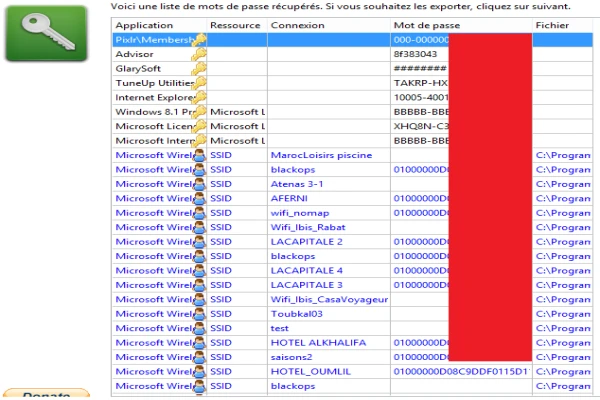This screenshot has height=400, width=600.
Task: Click the HOTEL ALKHALIFA connection name
Action: [318, 343]
